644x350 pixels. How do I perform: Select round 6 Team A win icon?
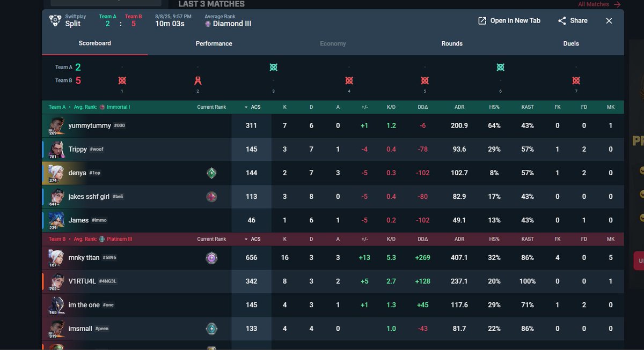pos(500,67)
